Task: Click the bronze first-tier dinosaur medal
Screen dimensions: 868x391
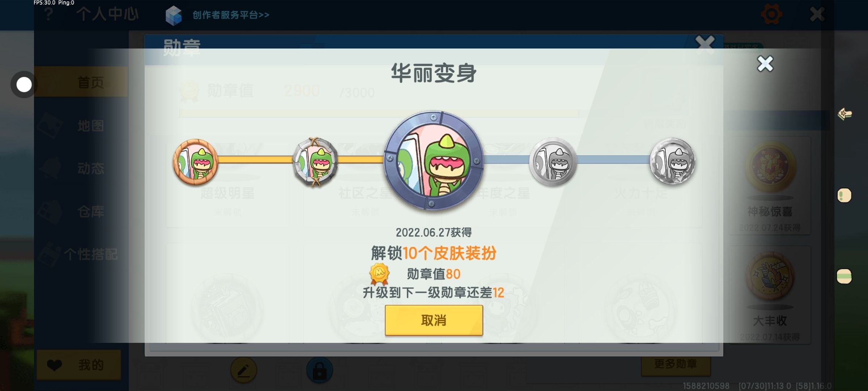Action: click(196, 162)
